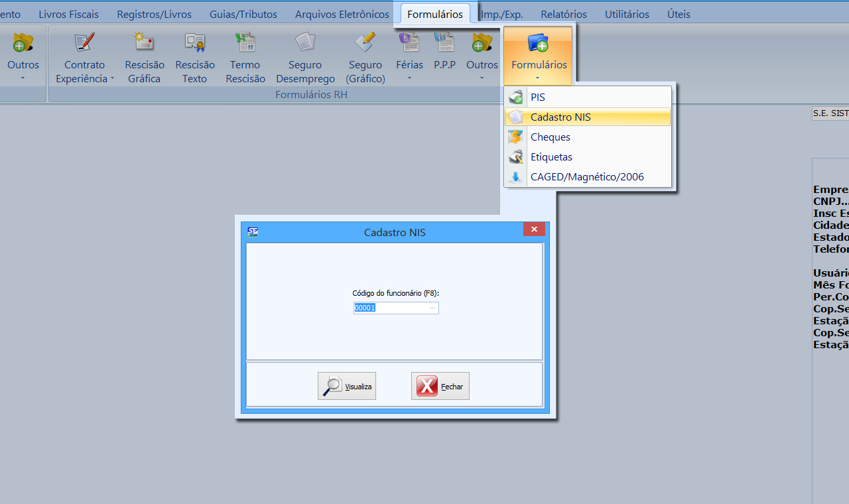Open the Rescisão Texto form
The height and width of the screenshot is (504, 849).
(195, 44)
